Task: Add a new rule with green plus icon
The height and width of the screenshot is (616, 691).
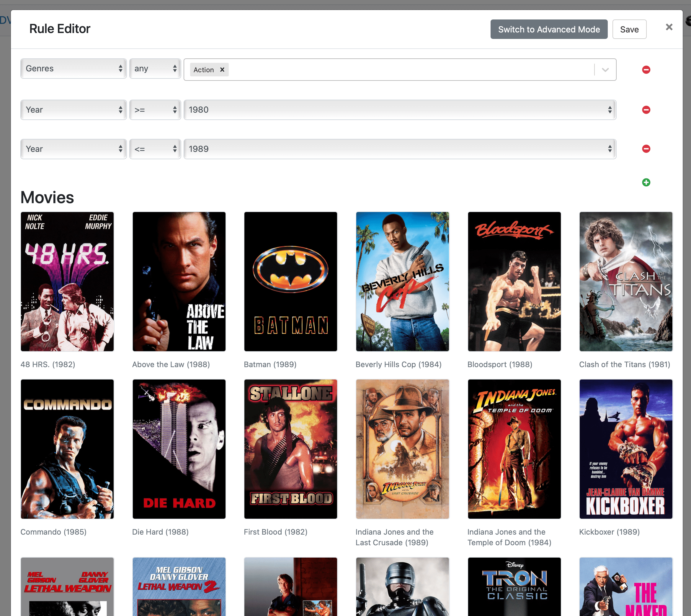Action: 646,183
